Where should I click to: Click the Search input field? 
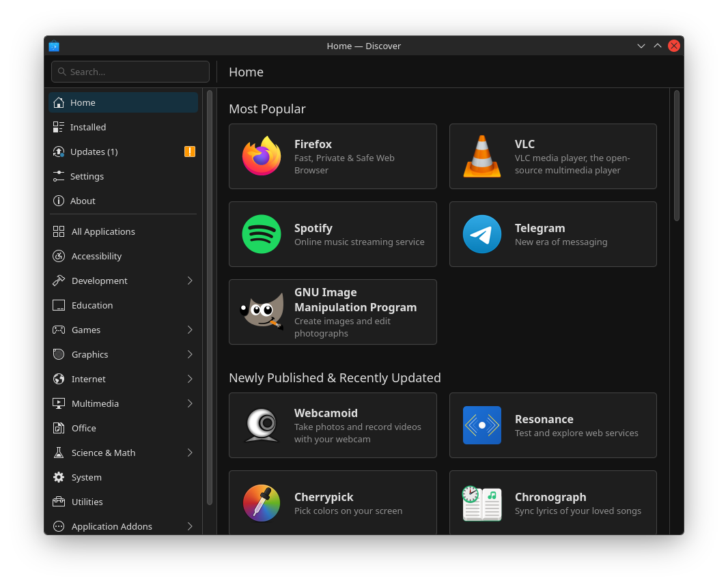click(130, 72)
